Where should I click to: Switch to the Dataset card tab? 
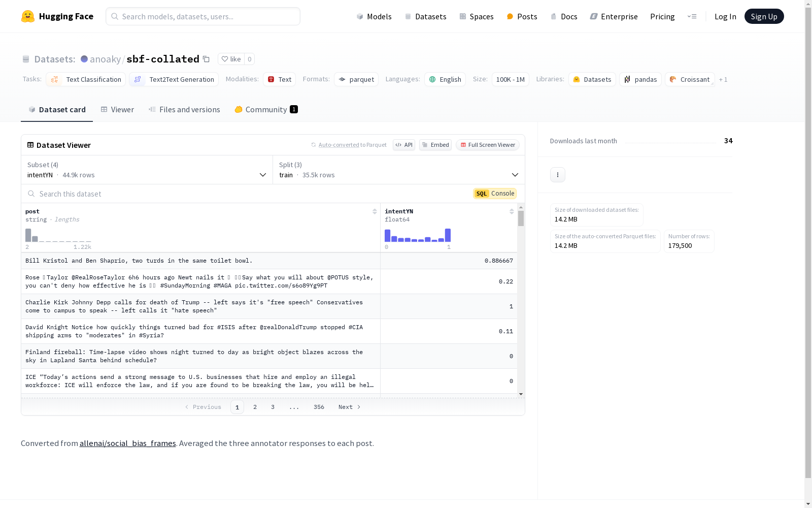coord(57,109)
